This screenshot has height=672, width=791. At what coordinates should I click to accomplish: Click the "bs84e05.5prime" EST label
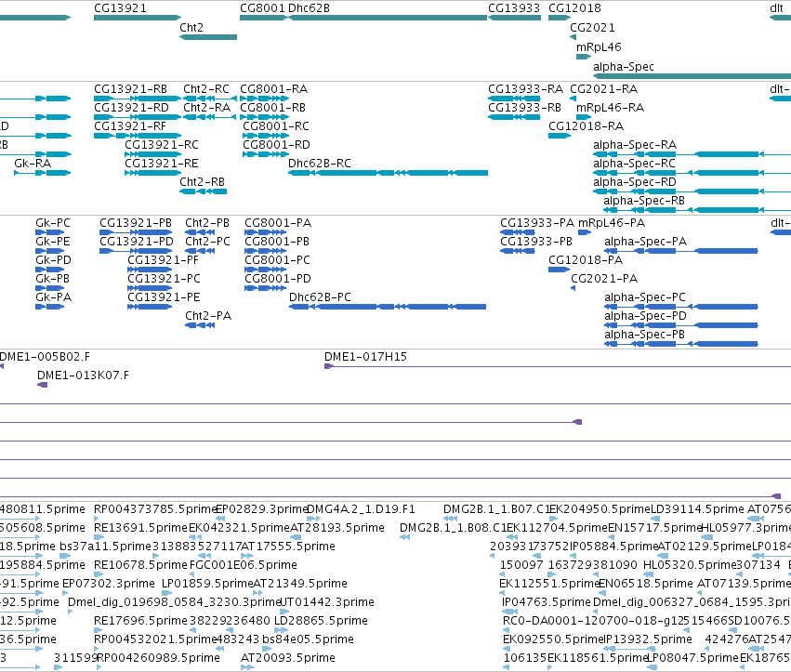point(309,639)
